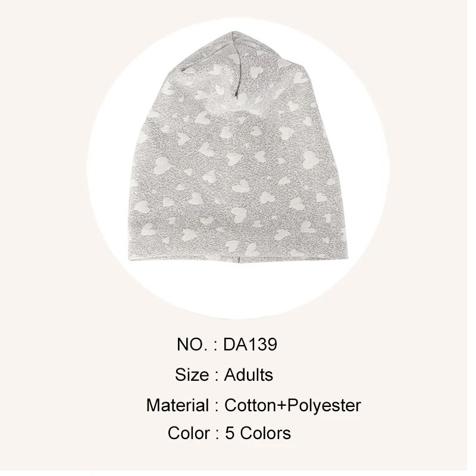Click the colon after "Size"
Image resolution: width=476 pixels, height=476 pixels.
217,377
